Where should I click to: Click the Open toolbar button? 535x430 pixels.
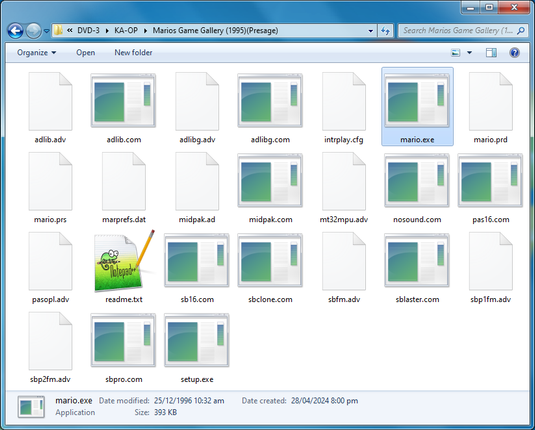(x=85, y=53)
